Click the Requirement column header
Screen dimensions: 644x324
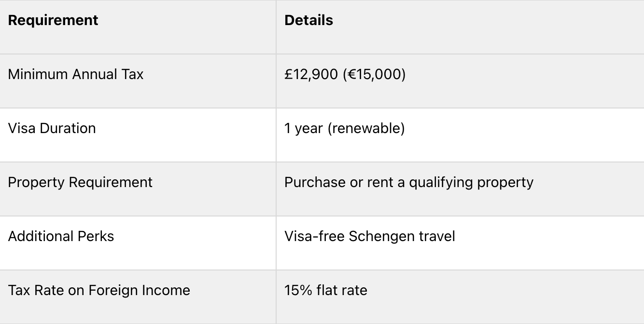tap(53, 20)
